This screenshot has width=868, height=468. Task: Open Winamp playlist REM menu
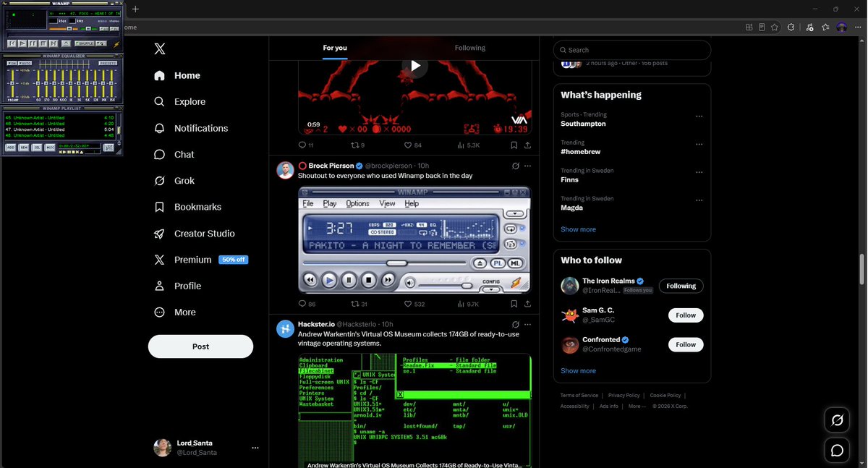click(x=24, y=147)
